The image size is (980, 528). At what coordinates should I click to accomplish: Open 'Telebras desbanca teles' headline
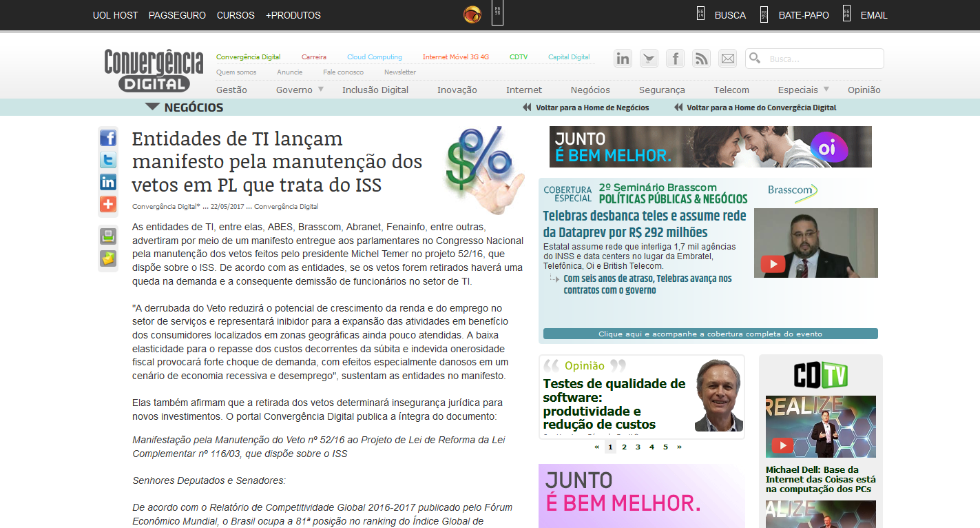[x=645, y=224]
